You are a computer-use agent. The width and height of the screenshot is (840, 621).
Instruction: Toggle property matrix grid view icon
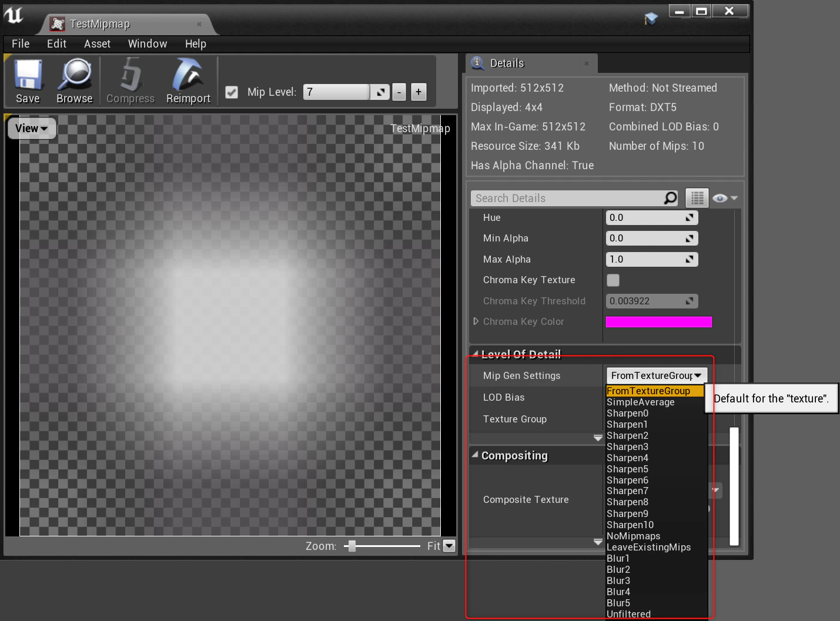[697, 199]
